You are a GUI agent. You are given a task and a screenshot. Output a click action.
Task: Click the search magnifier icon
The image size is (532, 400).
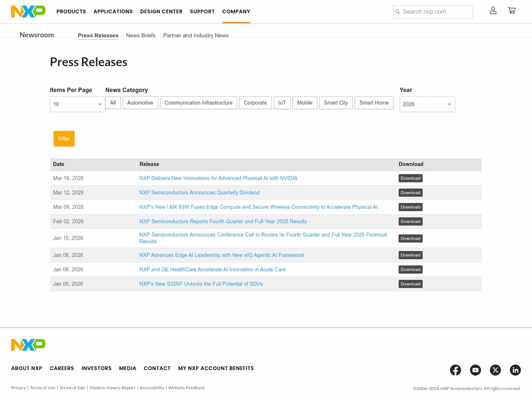click(398, 11)
